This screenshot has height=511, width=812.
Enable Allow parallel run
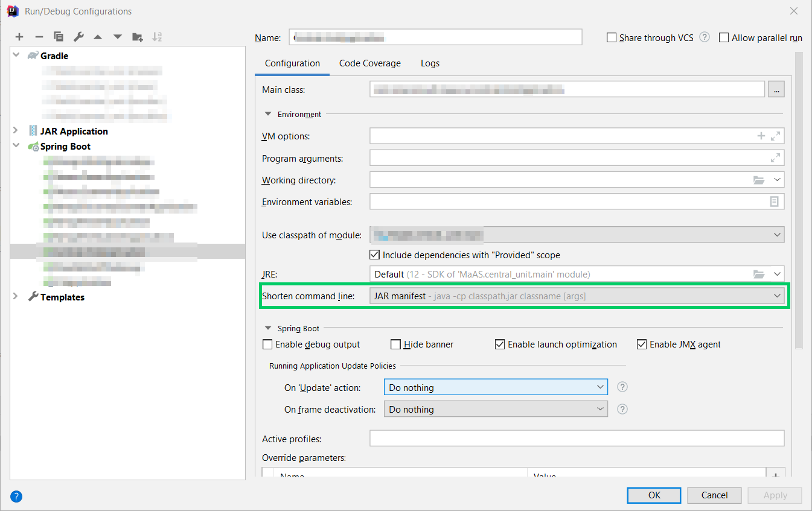[x=723, y=37]
